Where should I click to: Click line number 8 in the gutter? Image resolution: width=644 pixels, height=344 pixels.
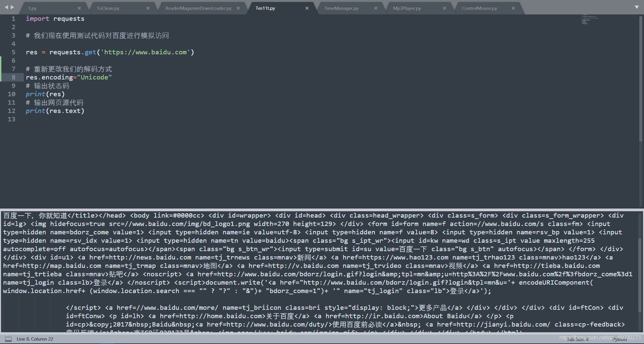click(x=13, y=77)
